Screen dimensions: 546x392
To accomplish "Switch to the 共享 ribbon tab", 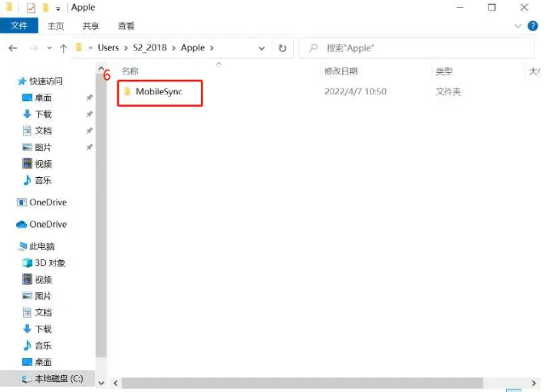I will (91, 26).
